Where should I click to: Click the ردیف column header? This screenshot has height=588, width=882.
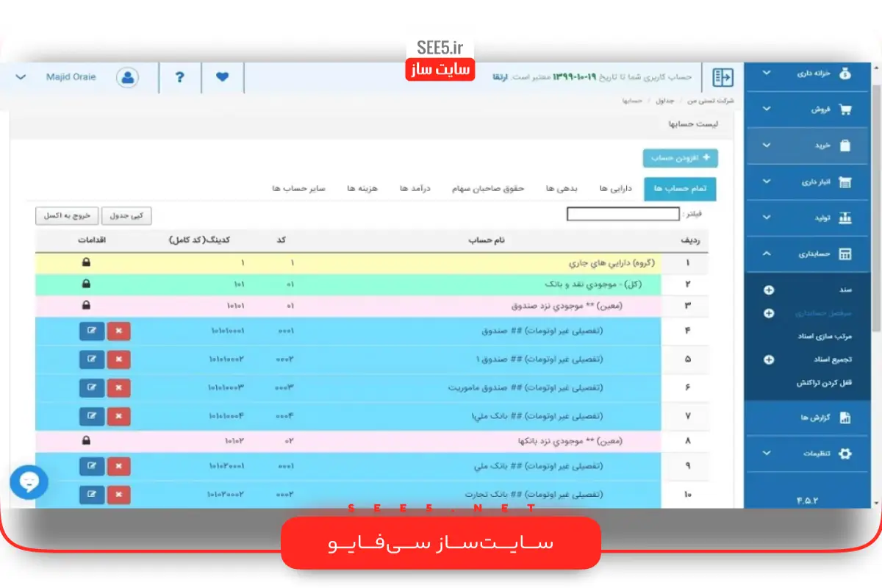[690, 240]
